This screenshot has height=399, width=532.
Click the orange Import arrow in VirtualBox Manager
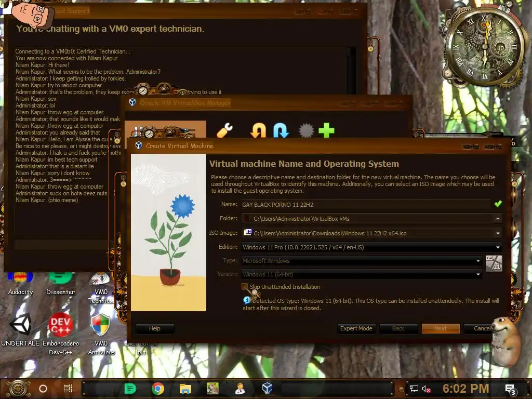(x=258, y=130)
